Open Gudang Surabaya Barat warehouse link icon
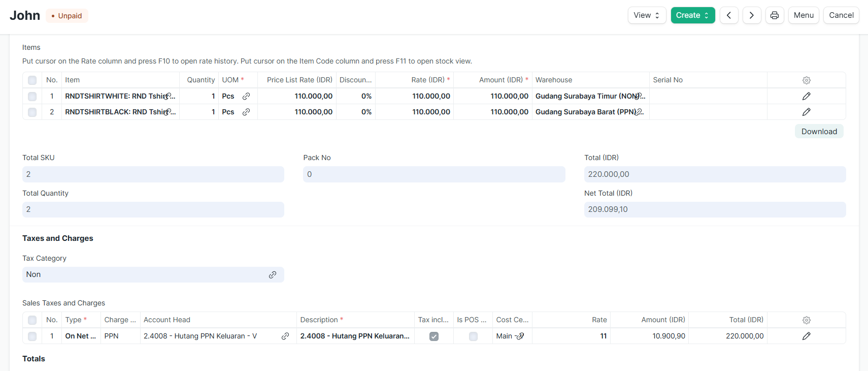This screenshot has height=371, width=868. pyautogui.click(x=638, y=112)
